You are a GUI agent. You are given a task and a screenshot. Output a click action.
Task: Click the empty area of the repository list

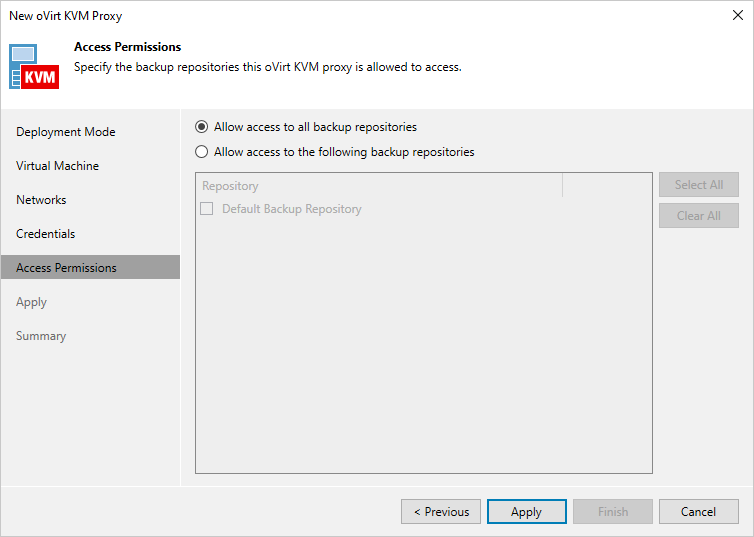click(423, 350)
